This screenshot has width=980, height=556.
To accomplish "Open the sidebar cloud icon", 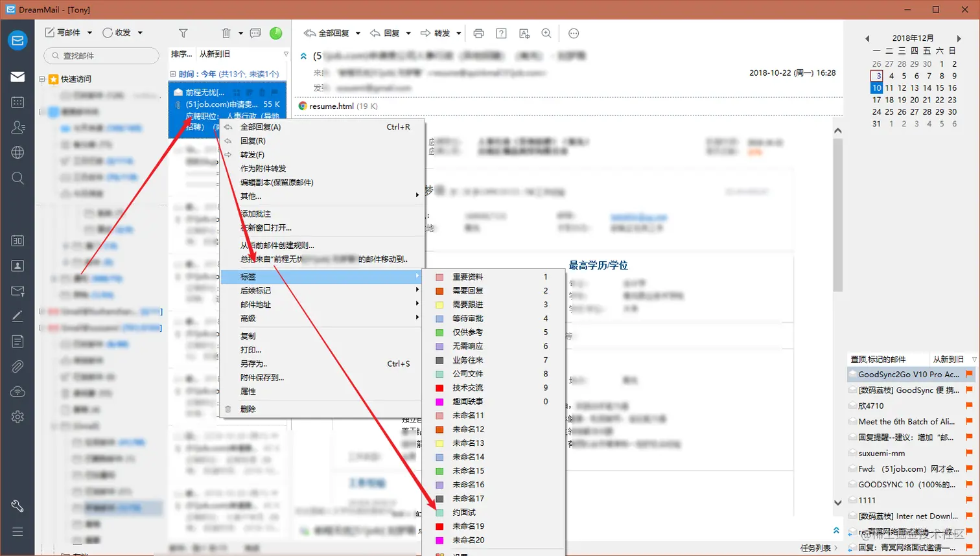I will pyautogui.click(x=17, y=391).
